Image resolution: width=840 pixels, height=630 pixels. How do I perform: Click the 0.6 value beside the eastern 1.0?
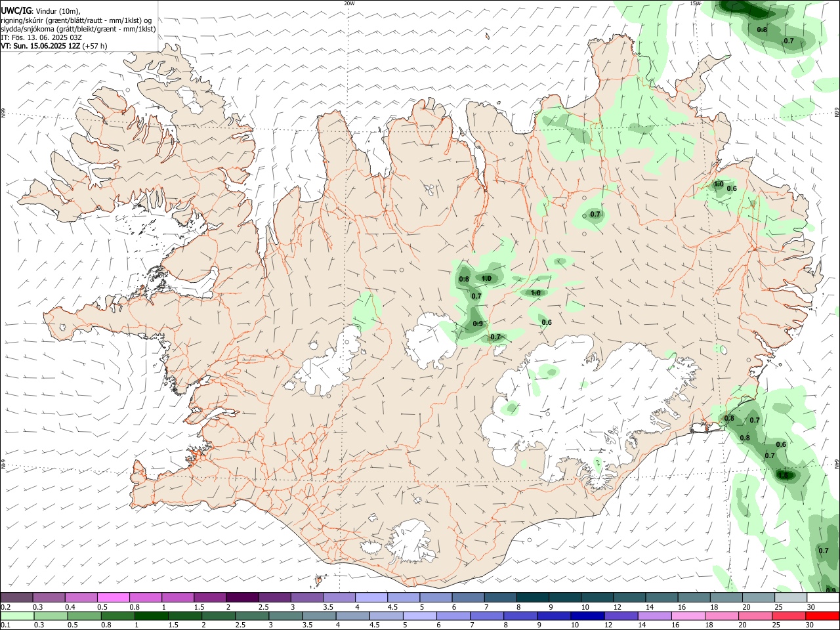point(732,189)
